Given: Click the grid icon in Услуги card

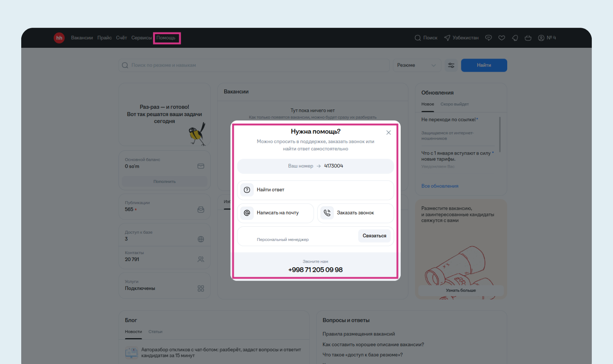Looking at the screenshot, I should [201, 288].
